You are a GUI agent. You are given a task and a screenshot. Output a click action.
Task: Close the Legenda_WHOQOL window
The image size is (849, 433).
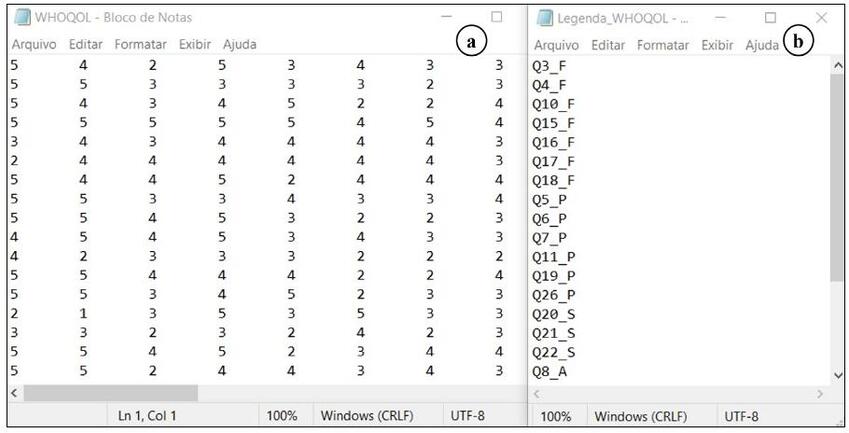click(821, 17)
